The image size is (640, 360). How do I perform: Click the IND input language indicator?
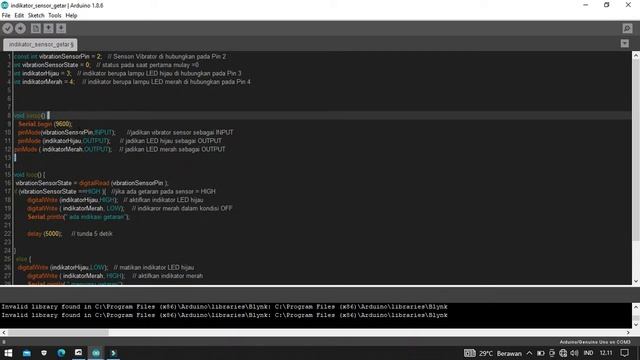coord(588,353)
